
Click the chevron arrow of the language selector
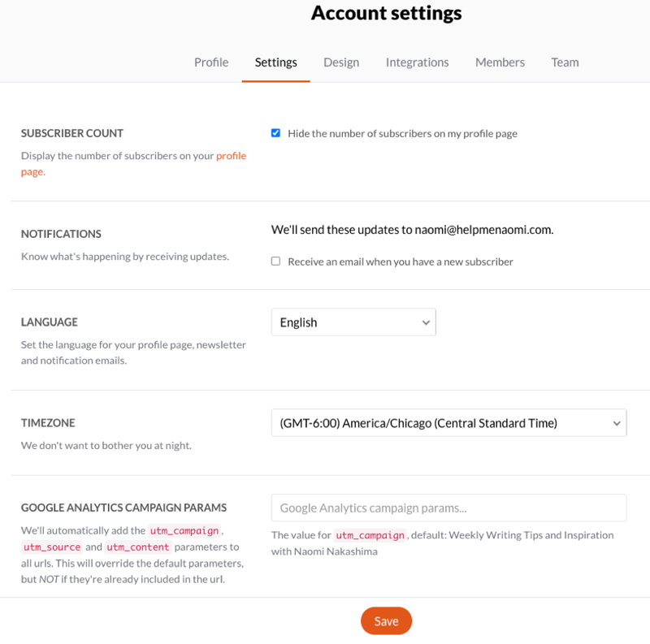[x=425, y=322]
